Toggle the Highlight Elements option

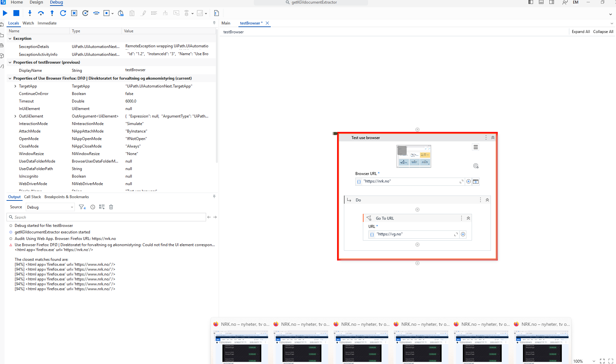click(x=143, y=13)
